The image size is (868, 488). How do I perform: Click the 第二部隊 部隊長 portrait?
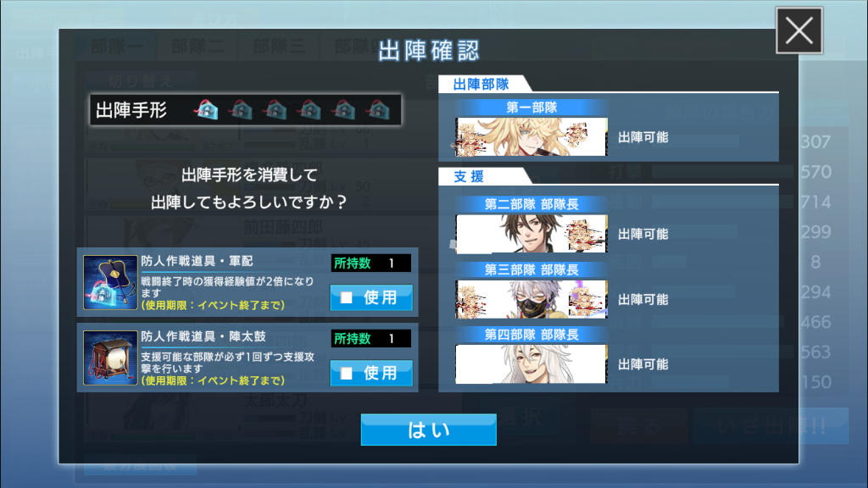tap(531, 234)
